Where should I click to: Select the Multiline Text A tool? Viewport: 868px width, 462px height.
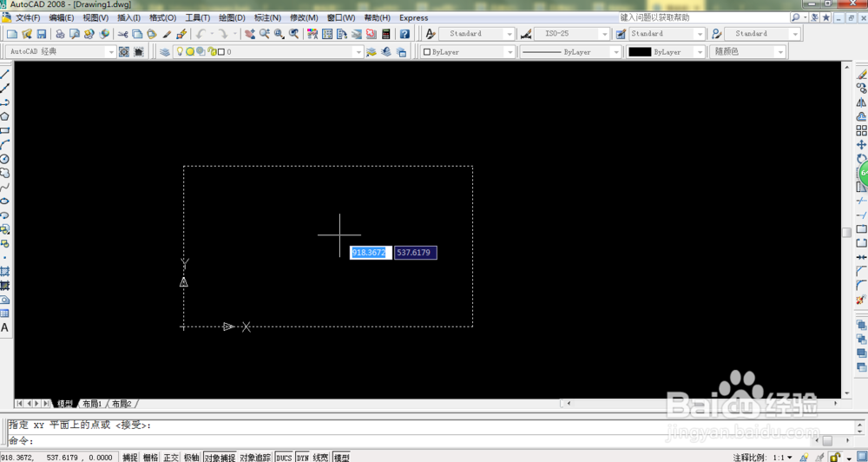(x=5, y=327)
